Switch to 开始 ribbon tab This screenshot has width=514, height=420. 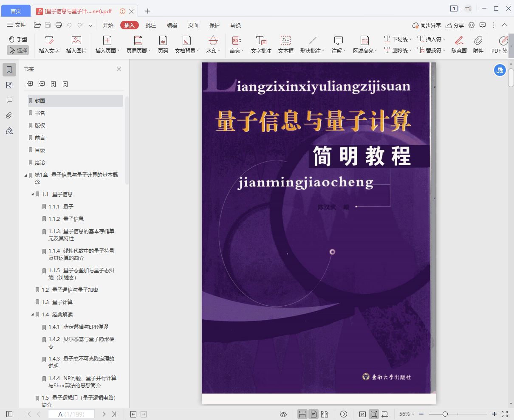point(108,25)
